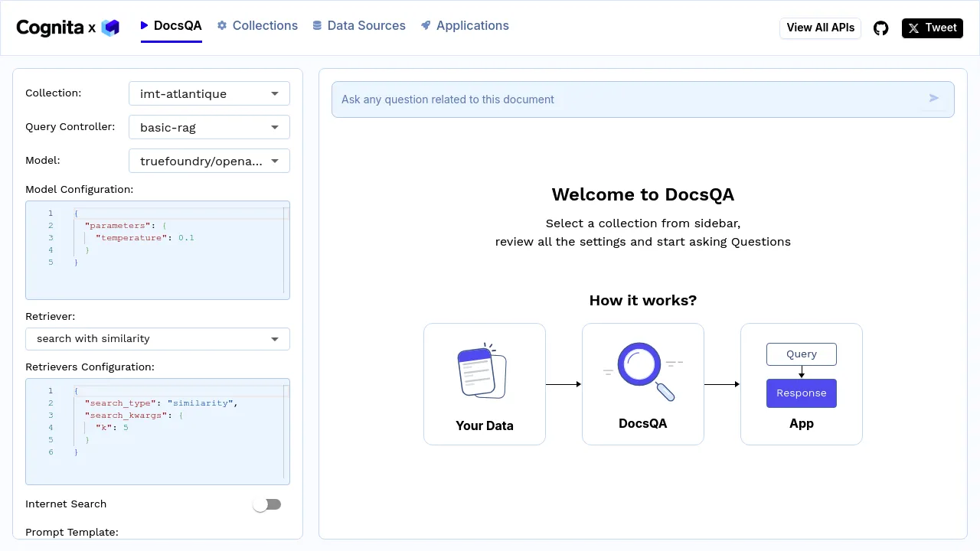Viewport: 980px width, 551px height.
Task: Click the Welcome to DocsQA heading
Action: (x=643, y=194)
